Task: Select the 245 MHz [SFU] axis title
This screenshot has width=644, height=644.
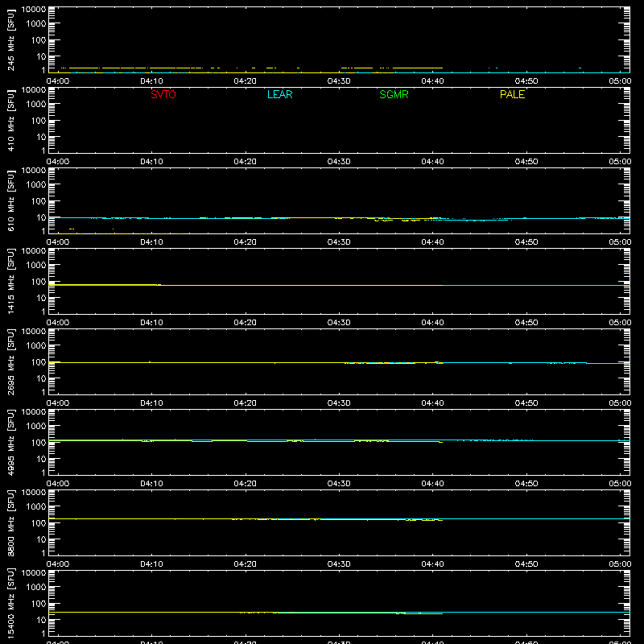Action: (10, 39)
